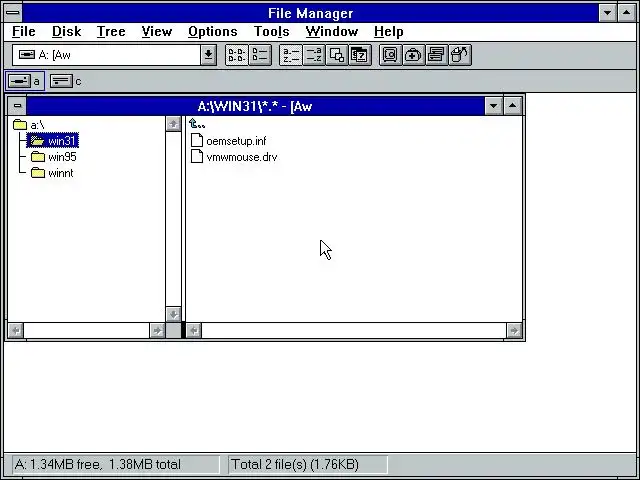Viewport: 640px width, 480px height.
Task: Sort files by type icon
Action: 314,55
